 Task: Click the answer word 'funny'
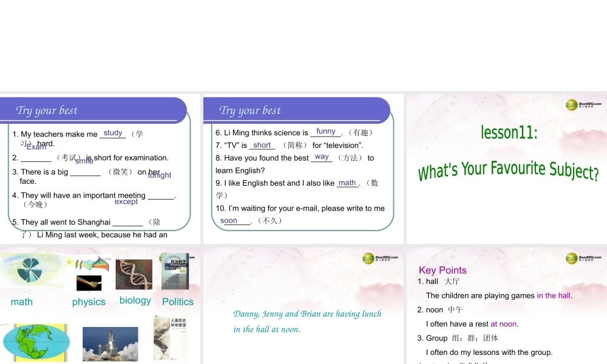tap(326, 131)
